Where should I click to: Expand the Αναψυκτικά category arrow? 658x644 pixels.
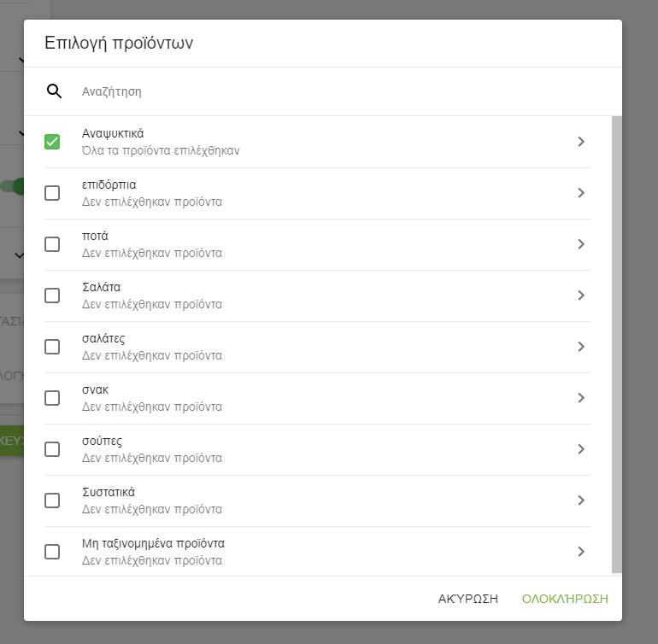(581, 142)
